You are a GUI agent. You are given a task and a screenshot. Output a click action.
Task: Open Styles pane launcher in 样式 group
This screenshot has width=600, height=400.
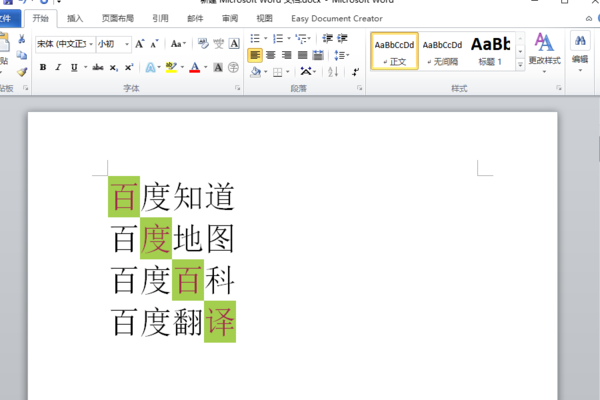point(559,88)
